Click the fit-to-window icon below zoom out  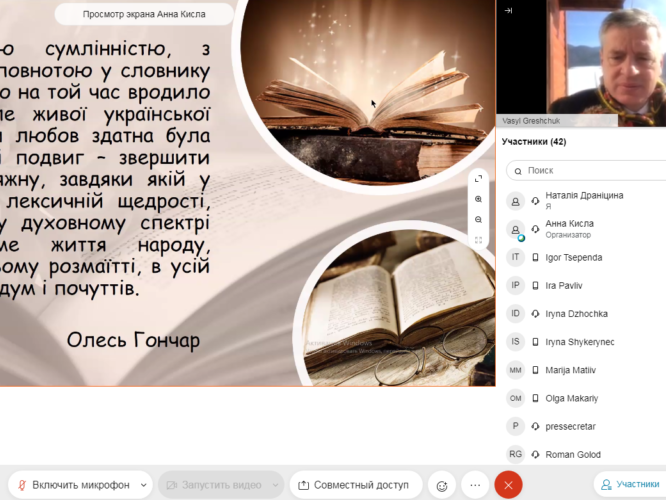point(479,240)
